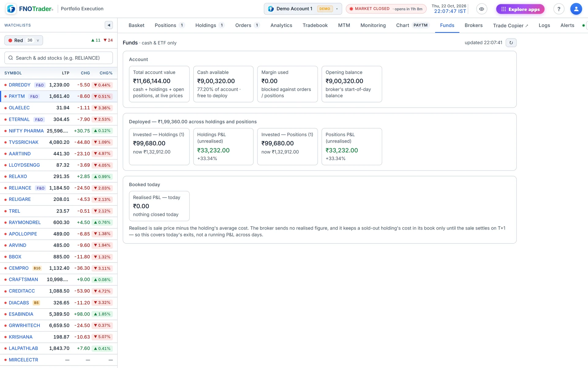Select the LALPATHLAB symbol

coord(23,348)
